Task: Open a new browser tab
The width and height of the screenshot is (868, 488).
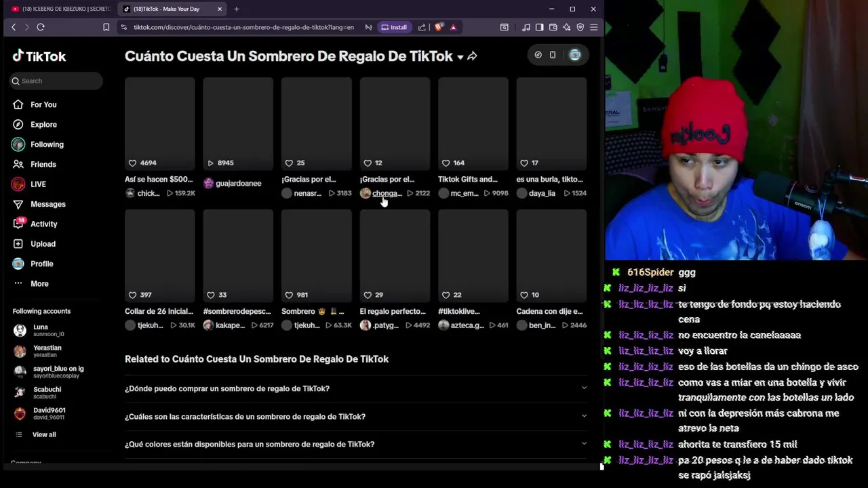Action: pos(237,9)
